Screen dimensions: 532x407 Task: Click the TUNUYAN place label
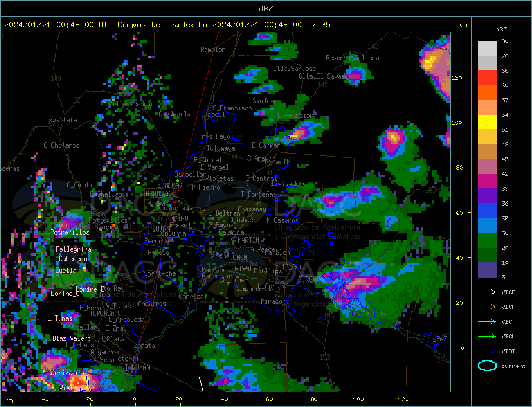pos(137,367)
